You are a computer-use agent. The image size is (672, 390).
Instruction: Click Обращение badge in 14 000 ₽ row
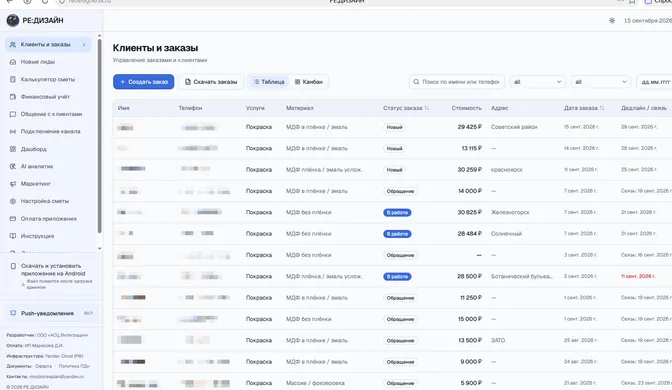[x=400, y=191]
